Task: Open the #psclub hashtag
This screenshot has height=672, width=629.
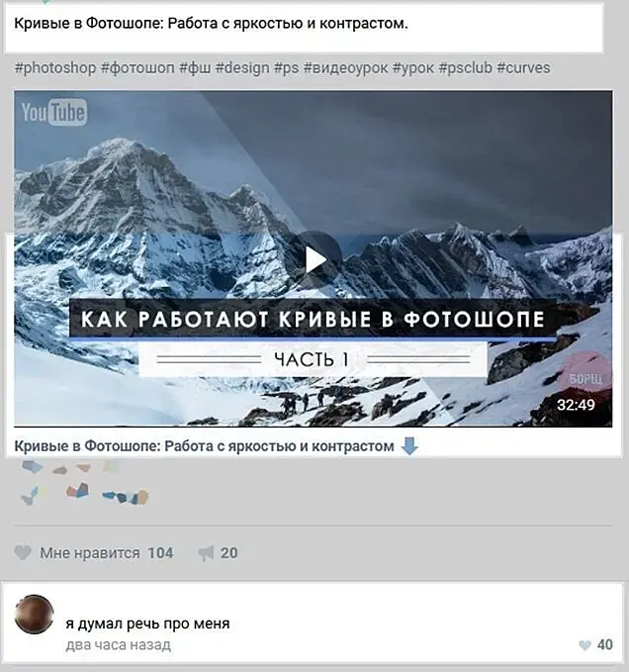Action: (x=466, y=67)
